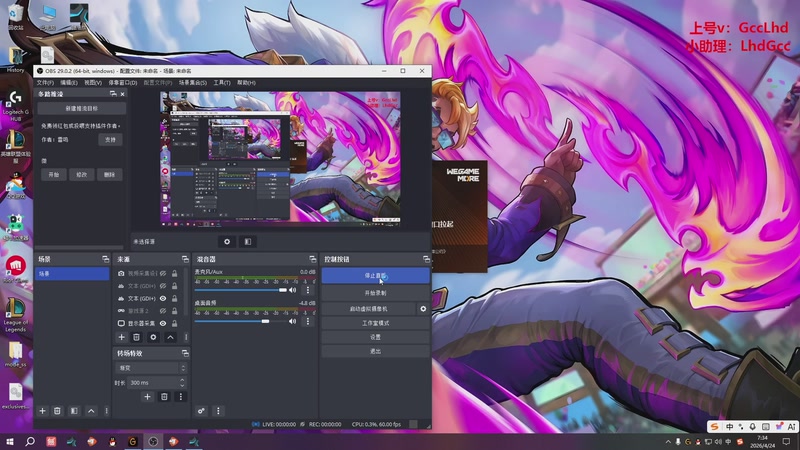The width and height of the screenshot is (800, 450).
Task: Open source properties gear in 来源 panel
Action: [153, 337]
